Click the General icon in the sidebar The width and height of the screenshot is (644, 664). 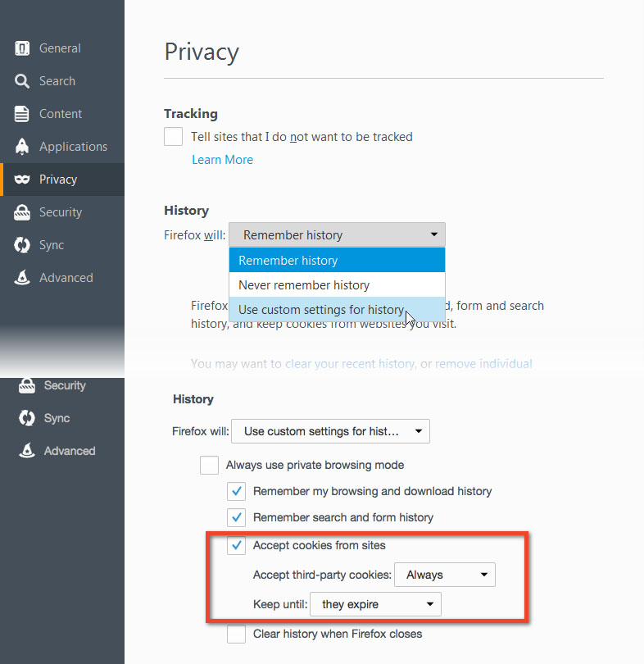point(22,48)
